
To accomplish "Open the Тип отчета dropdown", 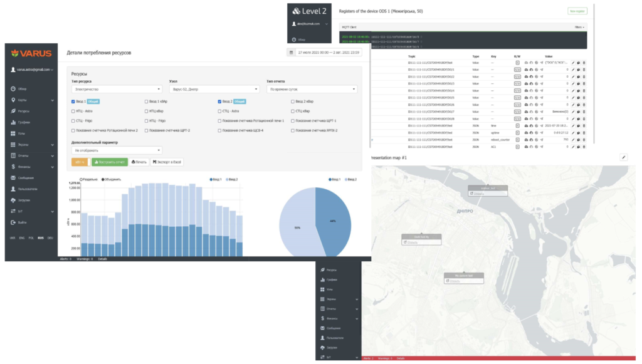I will pyautogui.click(x=312, y=89).
